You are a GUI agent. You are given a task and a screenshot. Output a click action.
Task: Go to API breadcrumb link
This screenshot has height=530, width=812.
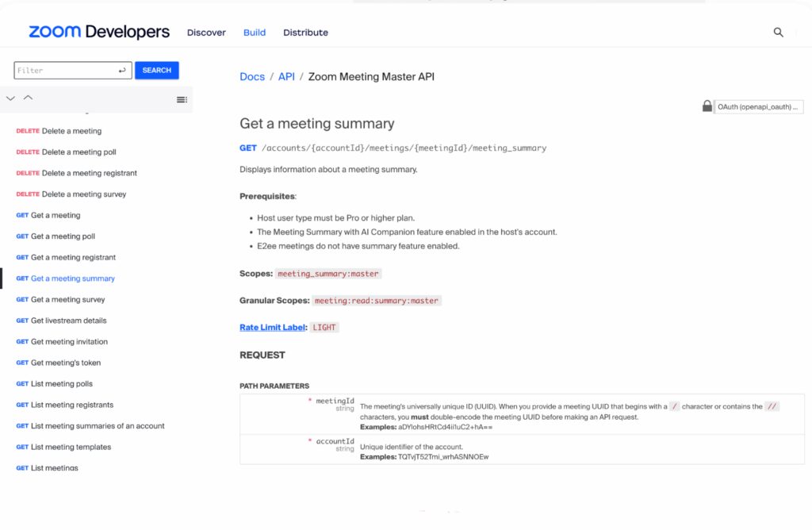point(286,77)
